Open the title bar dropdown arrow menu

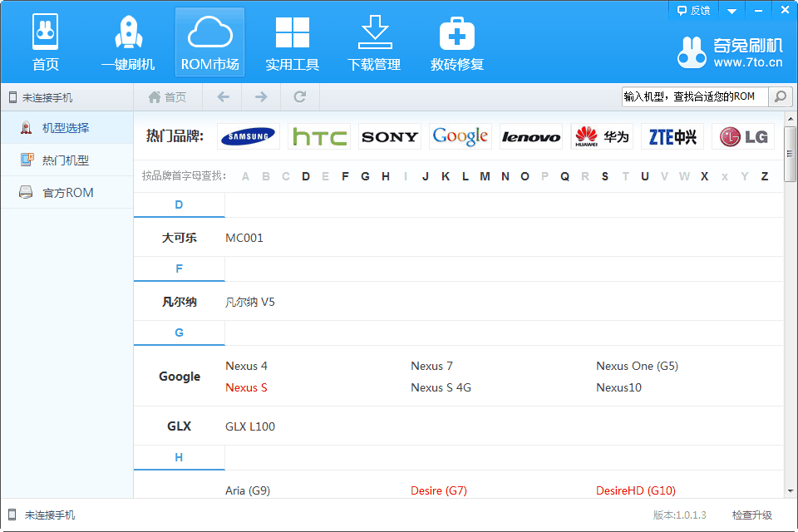click(731, 11)
